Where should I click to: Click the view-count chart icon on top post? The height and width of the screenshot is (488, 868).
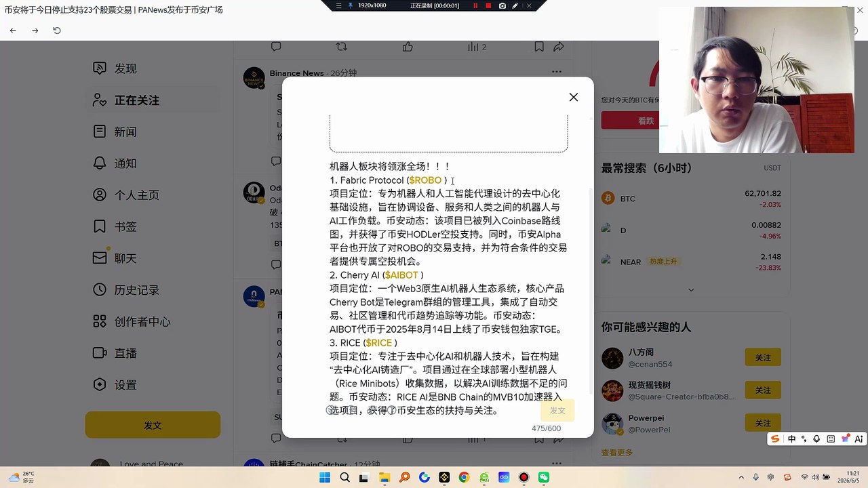coord(473,47)
